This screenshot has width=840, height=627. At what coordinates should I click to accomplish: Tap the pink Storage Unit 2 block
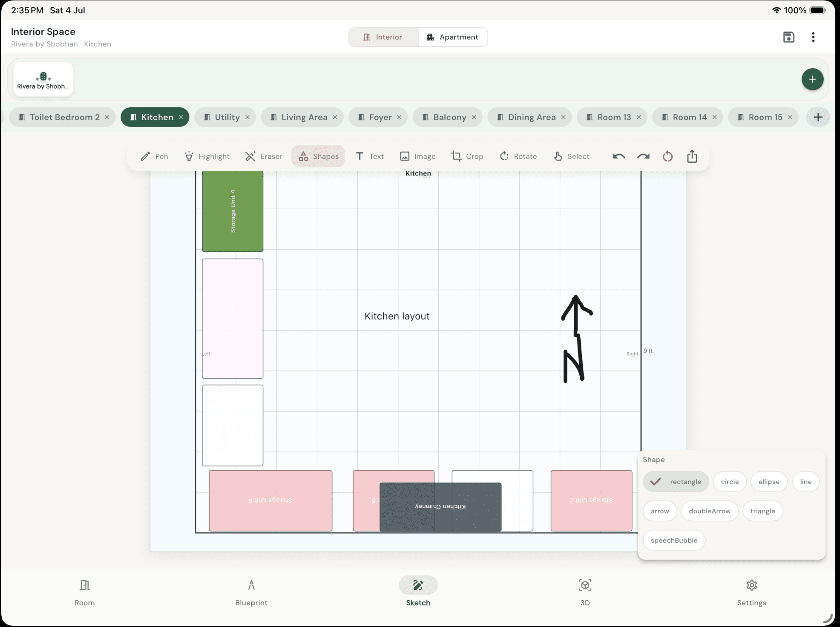click(x=591, y=500)
